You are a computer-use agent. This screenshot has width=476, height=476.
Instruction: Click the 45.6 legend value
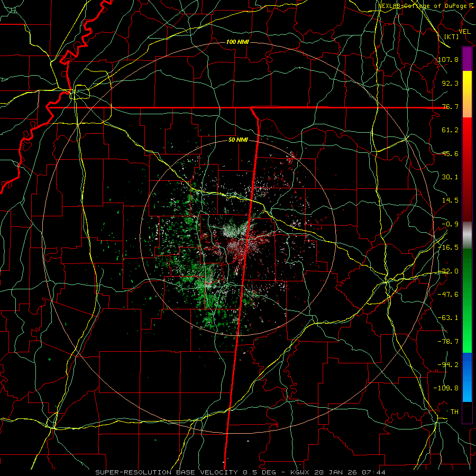450,153
